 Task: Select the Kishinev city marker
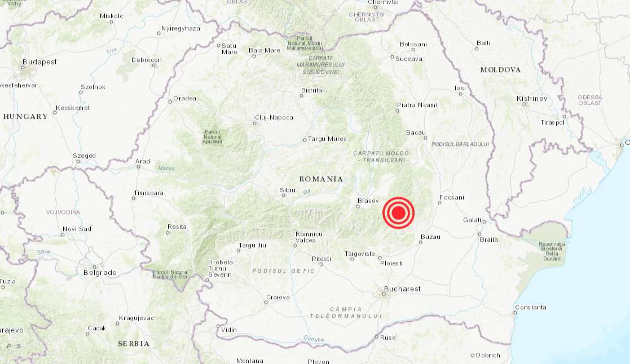point(524,104)
